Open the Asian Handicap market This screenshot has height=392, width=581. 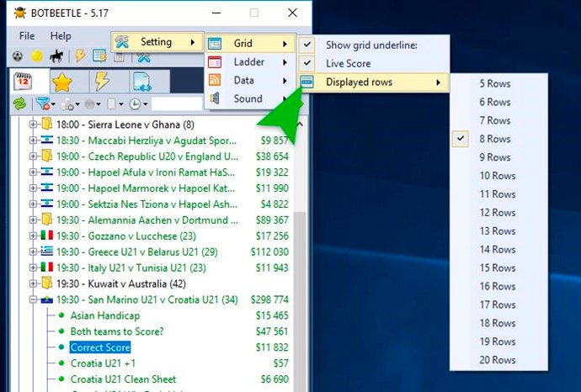click(105, 315)
